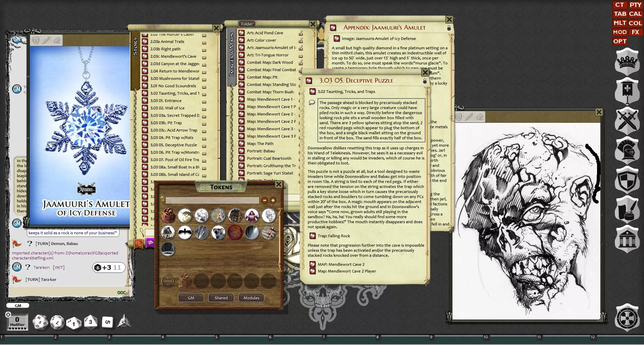Click the fleur-de-lis banner shield icon
This screenshot has height=345, width=644.
pyautogui.click(x=627, y=90)
